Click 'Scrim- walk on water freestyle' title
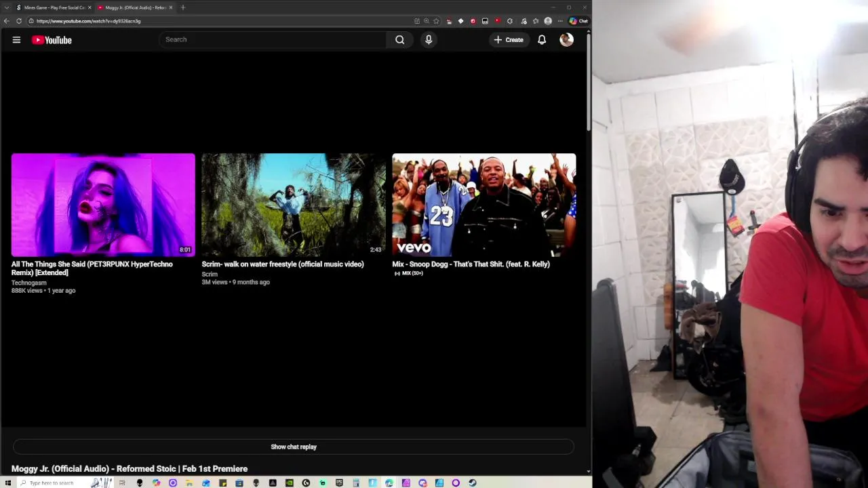Viewport: 868px width, 488px height. click(x=283, y=264)
